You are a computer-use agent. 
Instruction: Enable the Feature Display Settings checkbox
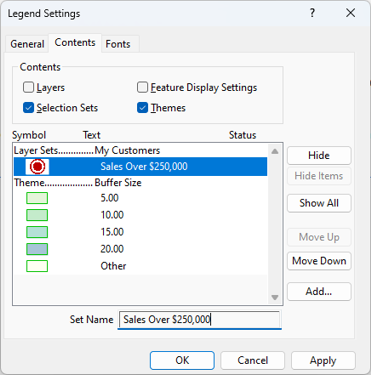(x=142, y=87)
